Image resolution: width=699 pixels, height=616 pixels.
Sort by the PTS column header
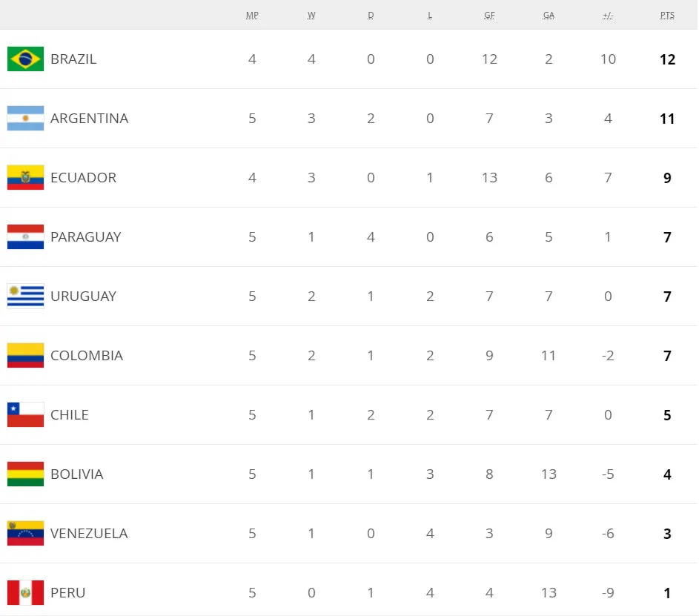point(667,15)
